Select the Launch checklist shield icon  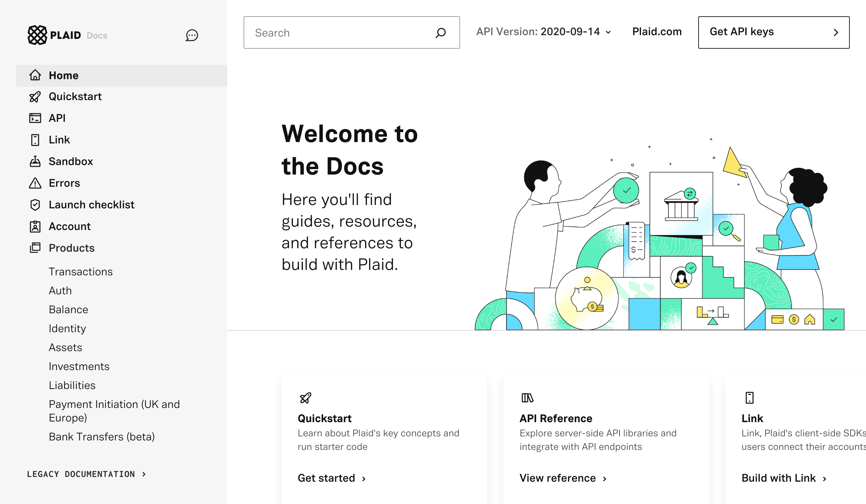36,204
